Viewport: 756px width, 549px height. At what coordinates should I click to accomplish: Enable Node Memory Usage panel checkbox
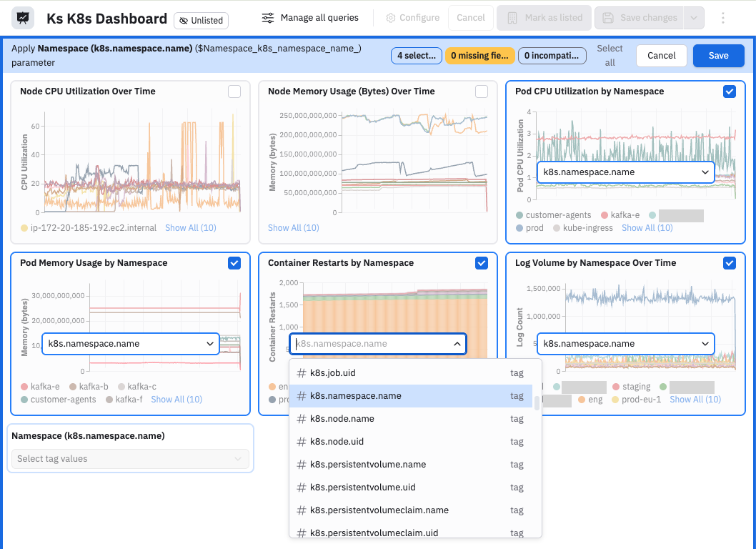coord(481,91)
